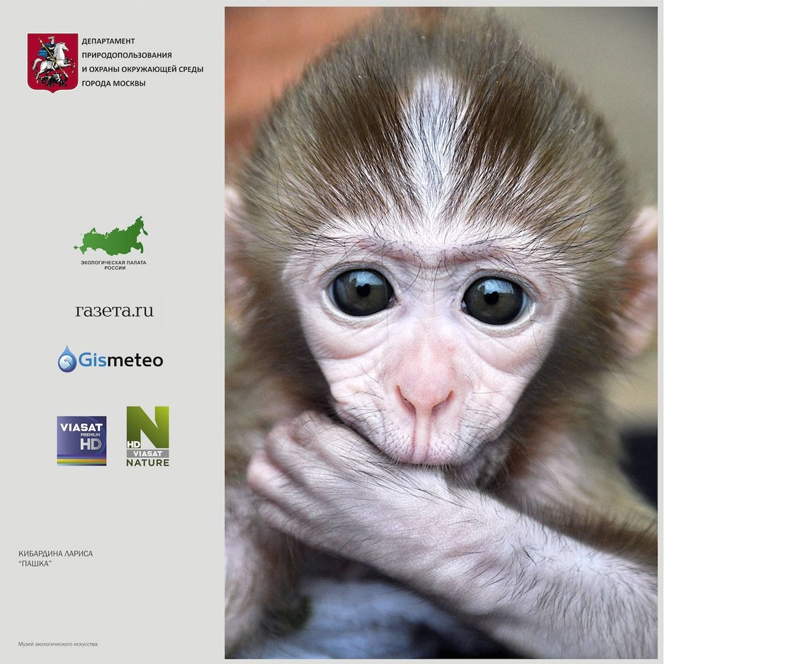Click the Gismeteo wordmark text
Screen dimensions: 812x664
tap(121, 360)
